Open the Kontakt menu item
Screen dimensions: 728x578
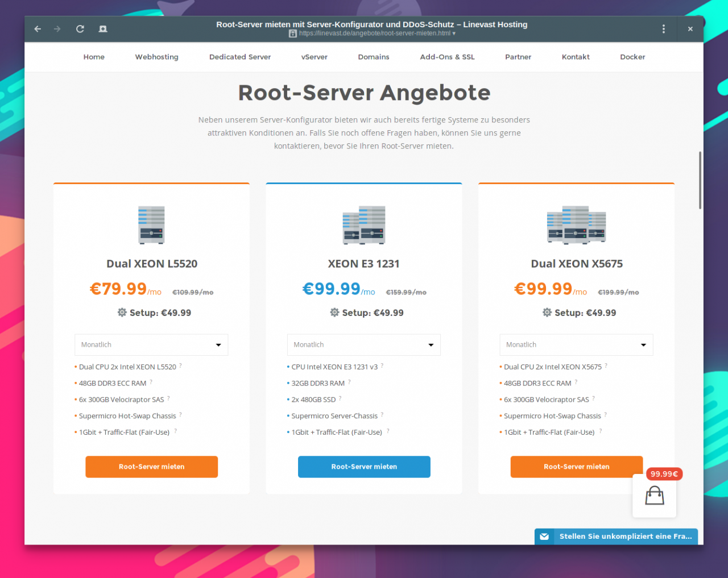tap(576, 57)
